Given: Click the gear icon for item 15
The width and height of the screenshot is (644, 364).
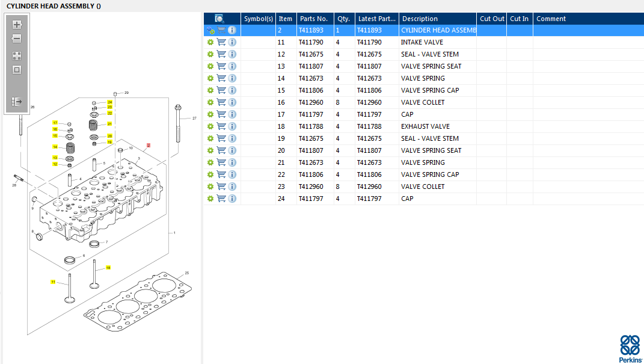Looking at the screenshot, I should 210,90.
